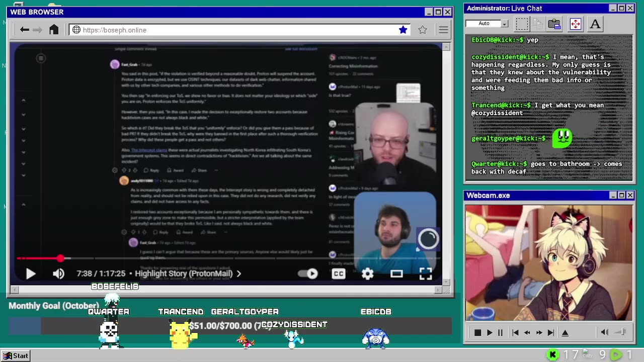The height and width of the screenshot is (362, 644).
Task: Click the paste clipboard icon in Live Chat
Action: coord(554,24)
